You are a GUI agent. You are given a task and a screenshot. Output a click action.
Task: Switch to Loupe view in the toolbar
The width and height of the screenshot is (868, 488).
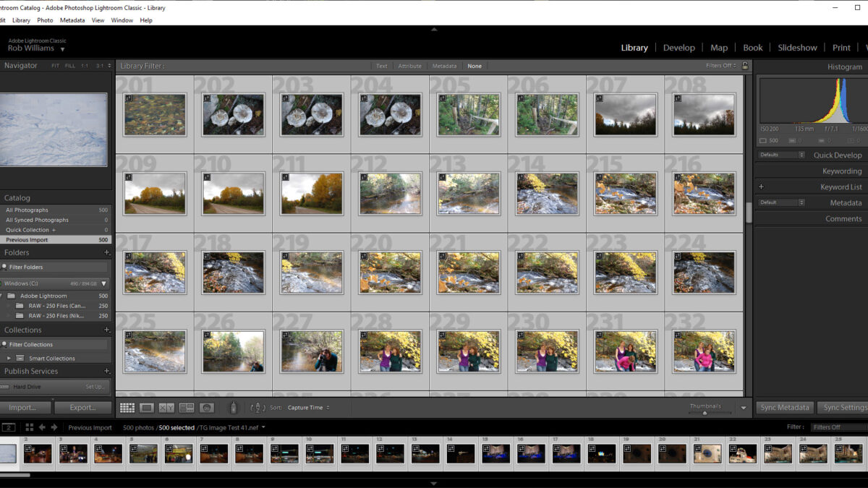147,408
